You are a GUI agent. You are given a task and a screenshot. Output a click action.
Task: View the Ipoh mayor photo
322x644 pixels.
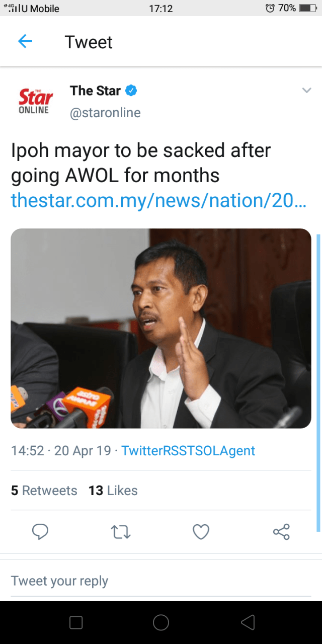coord(161,329)
